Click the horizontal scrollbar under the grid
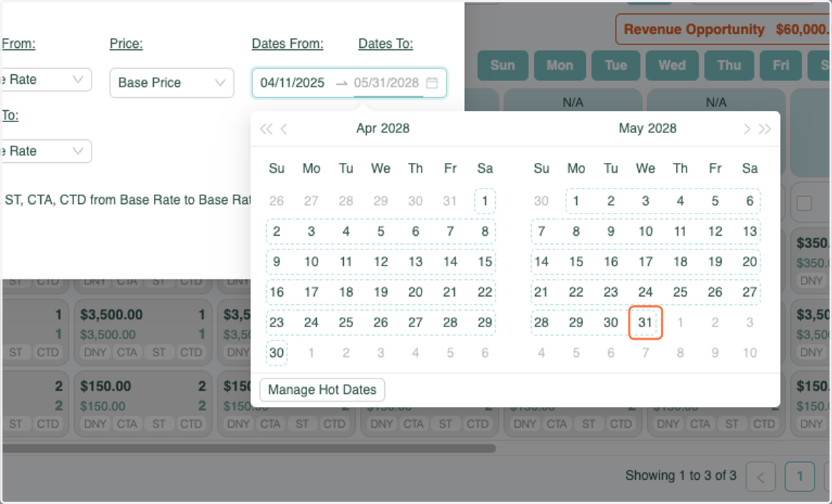 click(248, 449)
